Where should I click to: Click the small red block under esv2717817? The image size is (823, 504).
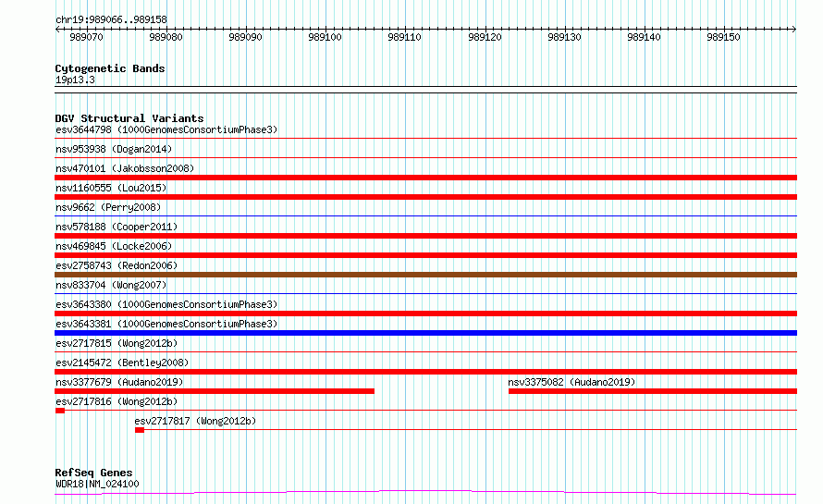click(140, 430)
